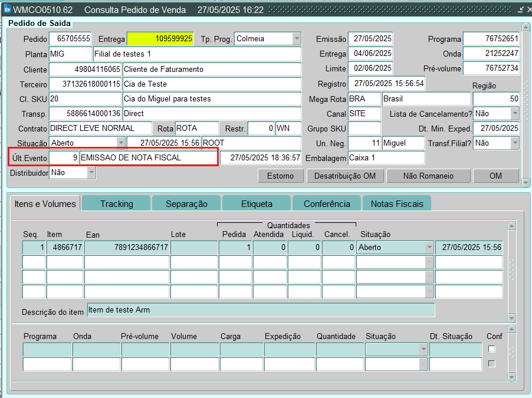Open the Situação Aberto dropdown in header

click(121, 143)
